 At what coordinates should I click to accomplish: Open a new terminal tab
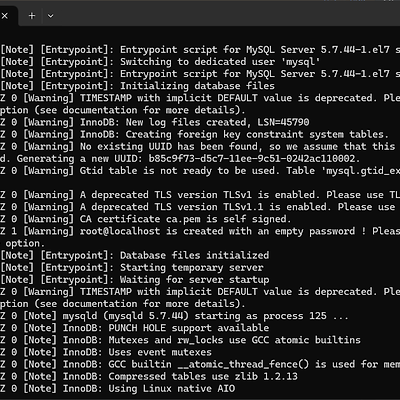click(32, 16)
